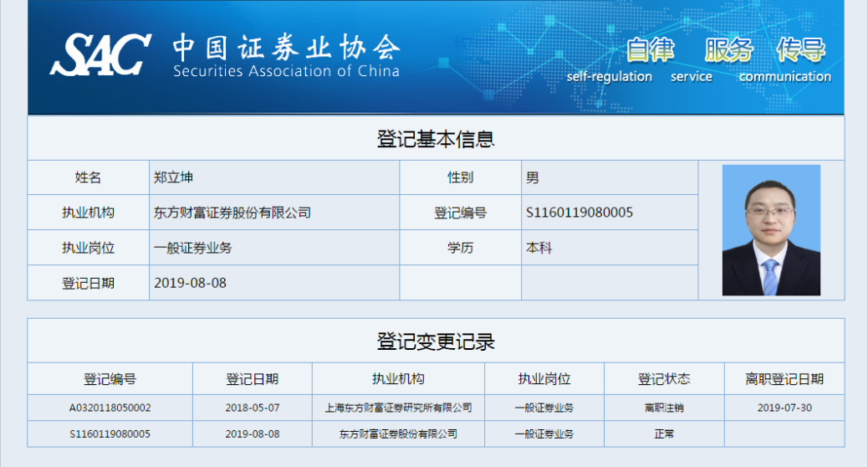The image size is (868, 467).
Task: Click 上海东方财富证券研究所有限公司 in the change records
Action: tap(398, 408)
